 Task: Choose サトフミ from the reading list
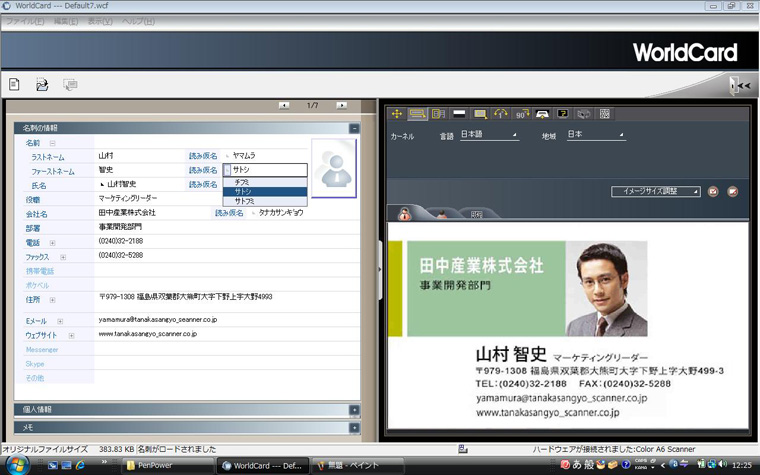265,201
